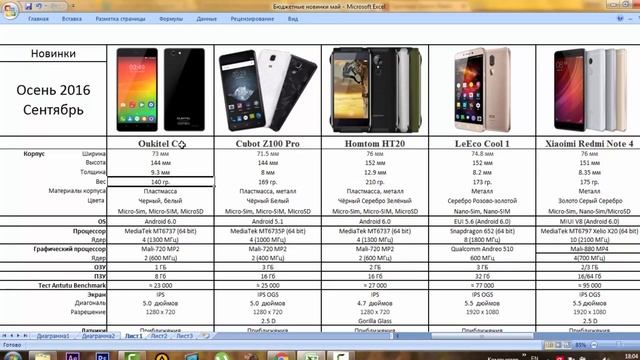The image size is (640, 360).
Task: Click the Homtom HT20 phone image
Action: tap(375, 90)
